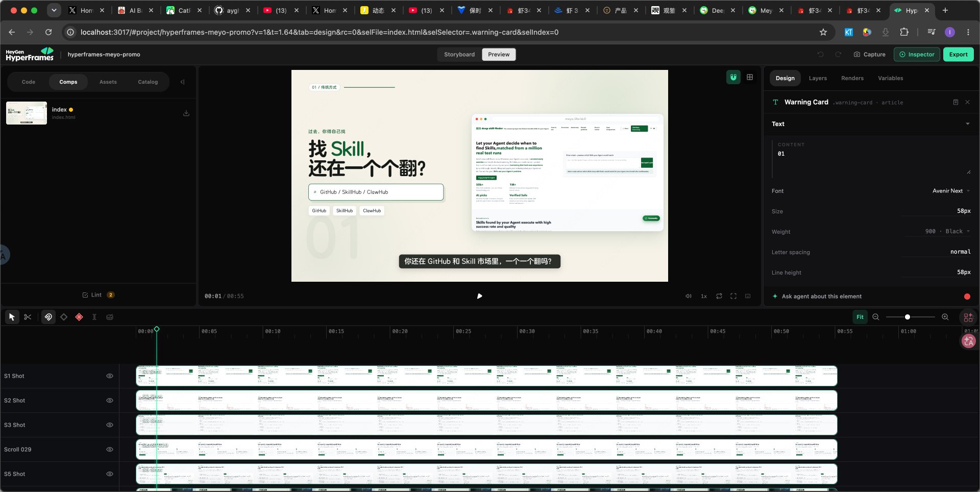Click the Export button
The height and width of the screenshot is (492, 980).
coord(958,55)
